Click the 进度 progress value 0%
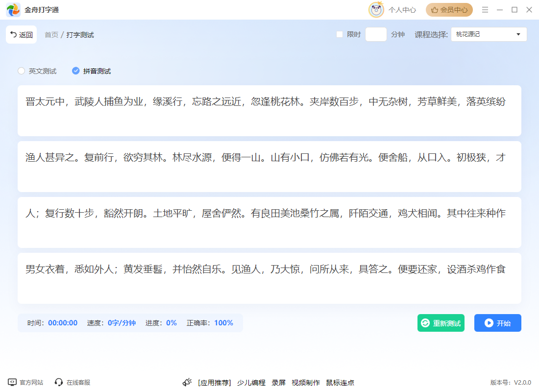 (171, 323)
